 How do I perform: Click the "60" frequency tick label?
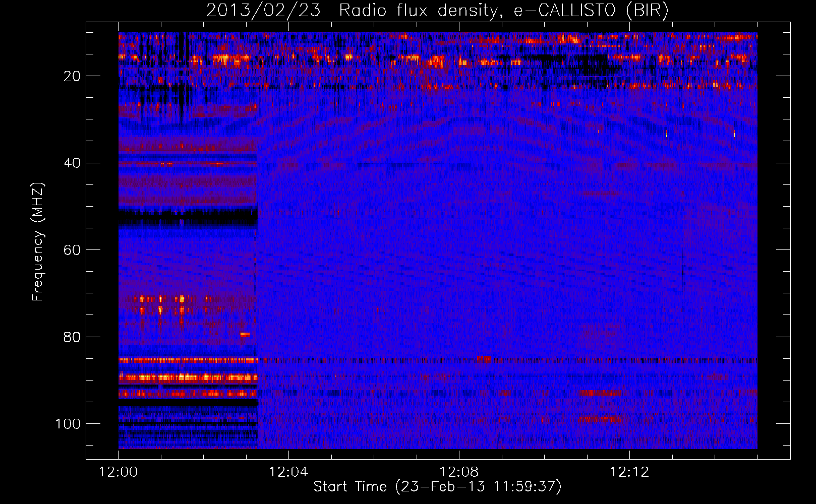point(72,250)
